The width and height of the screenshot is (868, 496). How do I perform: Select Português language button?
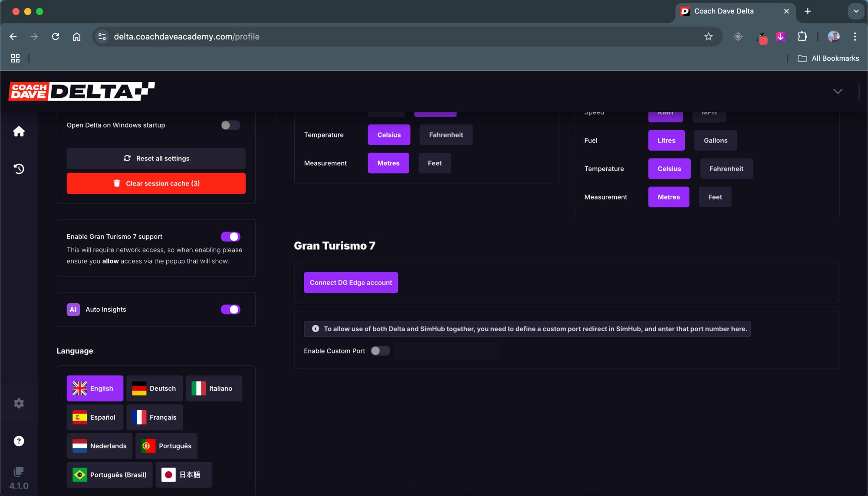[x=166, y=446]
